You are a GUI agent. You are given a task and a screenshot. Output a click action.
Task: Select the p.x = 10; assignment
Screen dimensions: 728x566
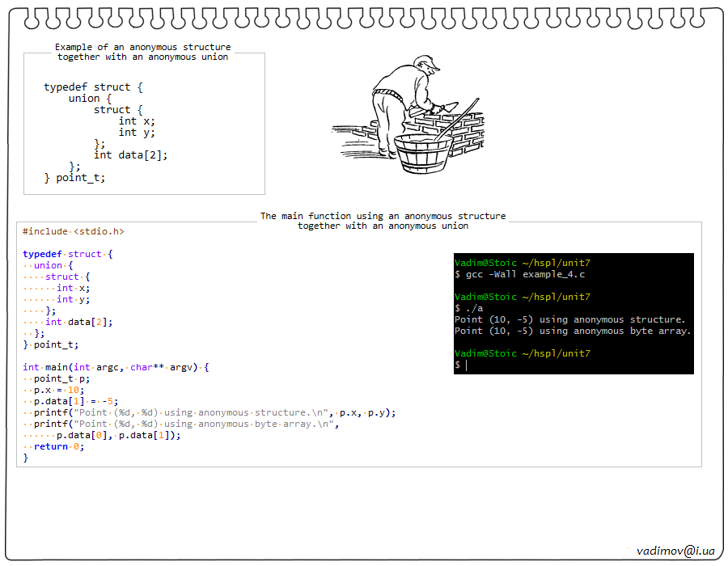tap(58, 390)
